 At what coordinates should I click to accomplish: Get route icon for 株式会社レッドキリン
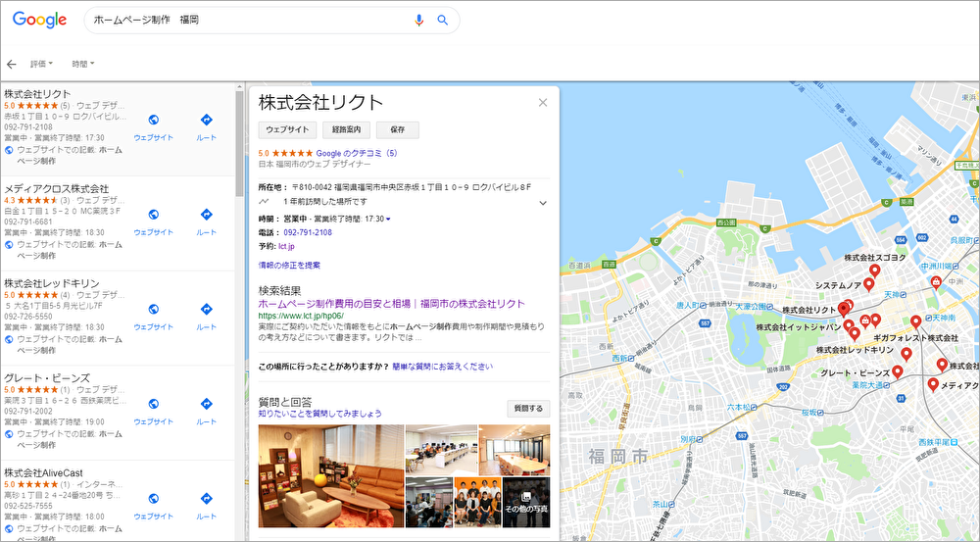[206, 309]
